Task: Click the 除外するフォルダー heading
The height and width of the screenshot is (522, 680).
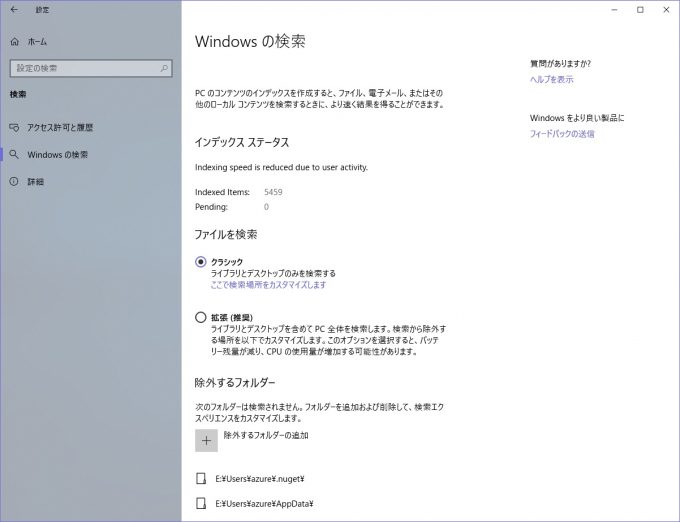Action: 235,382
